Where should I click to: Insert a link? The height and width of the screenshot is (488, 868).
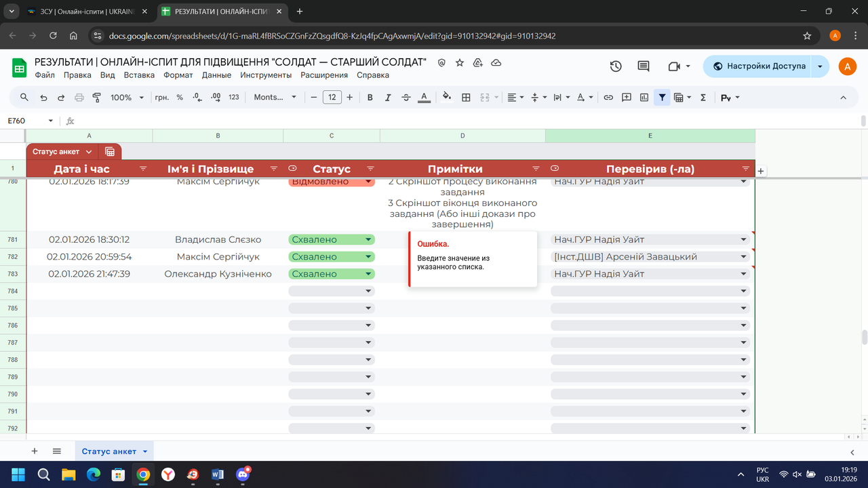(x=608, y=98)
